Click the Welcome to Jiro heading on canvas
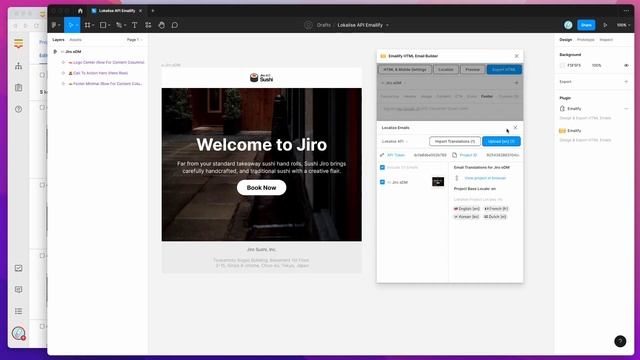 click(261, 144)
